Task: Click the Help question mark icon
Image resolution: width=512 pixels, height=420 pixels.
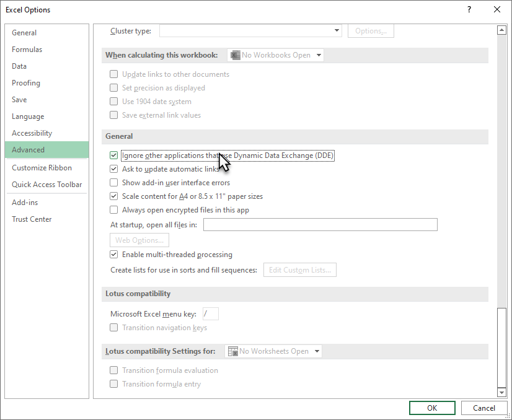Action: click(x=469, y=9)
